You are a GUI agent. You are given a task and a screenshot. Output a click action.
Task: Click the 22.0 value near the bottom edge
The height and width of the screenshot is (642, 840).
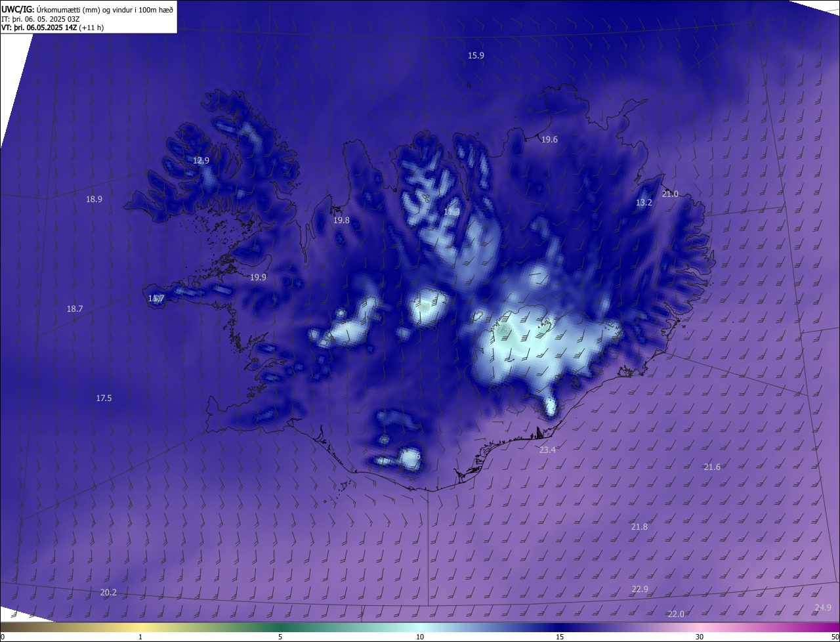tap(676, 614)
